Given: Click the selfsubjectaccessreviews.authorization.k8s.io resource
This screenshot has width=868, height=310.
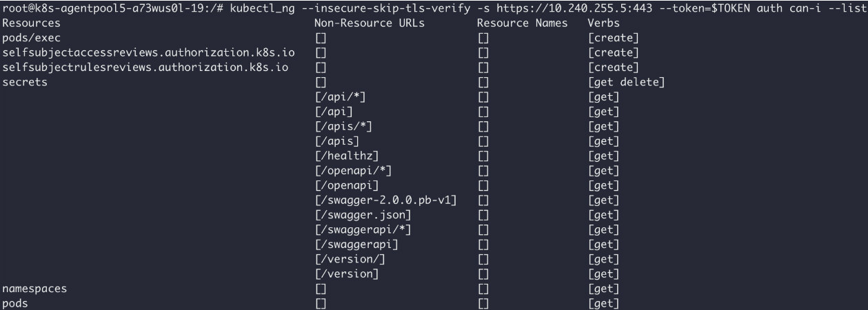Looking at the screenshot, I should tap(144, 52).
